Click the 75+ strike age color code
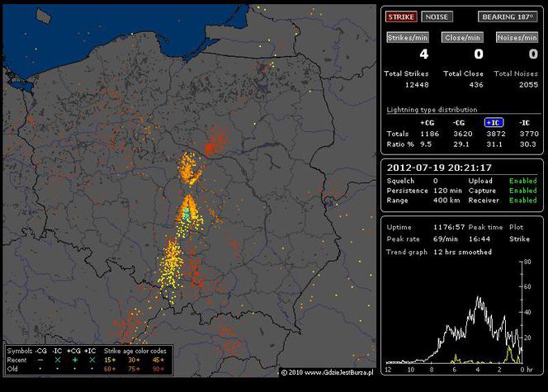 coord(134,369)
